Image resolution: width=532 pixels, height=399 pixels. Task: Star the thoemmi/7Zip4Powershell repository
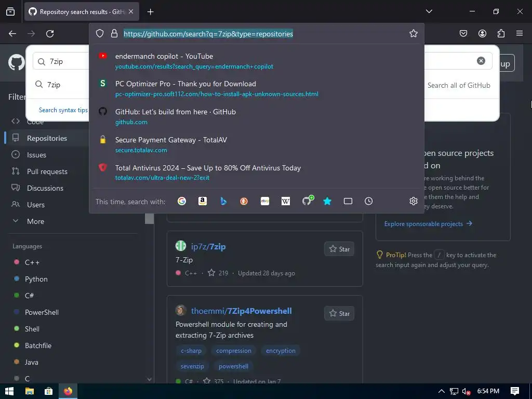click(339, 313)
